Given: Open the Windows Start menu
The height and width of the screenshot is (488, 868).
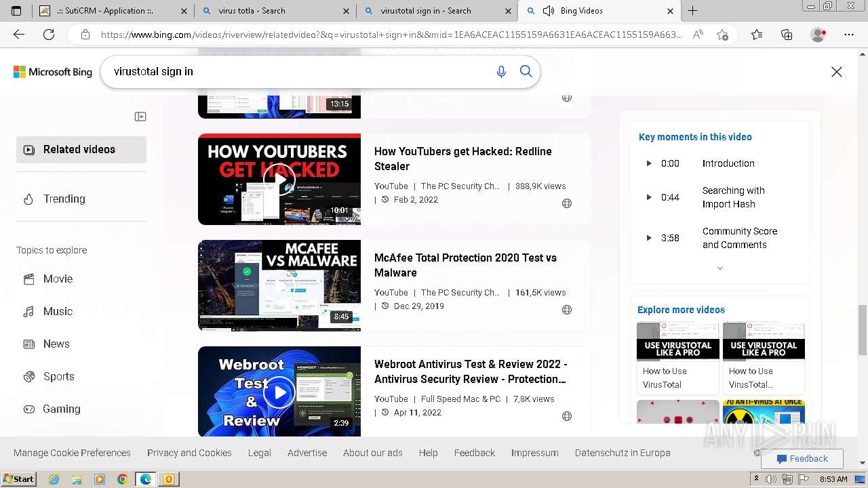Looking at the screenshot, I should [x=18, y=479].
